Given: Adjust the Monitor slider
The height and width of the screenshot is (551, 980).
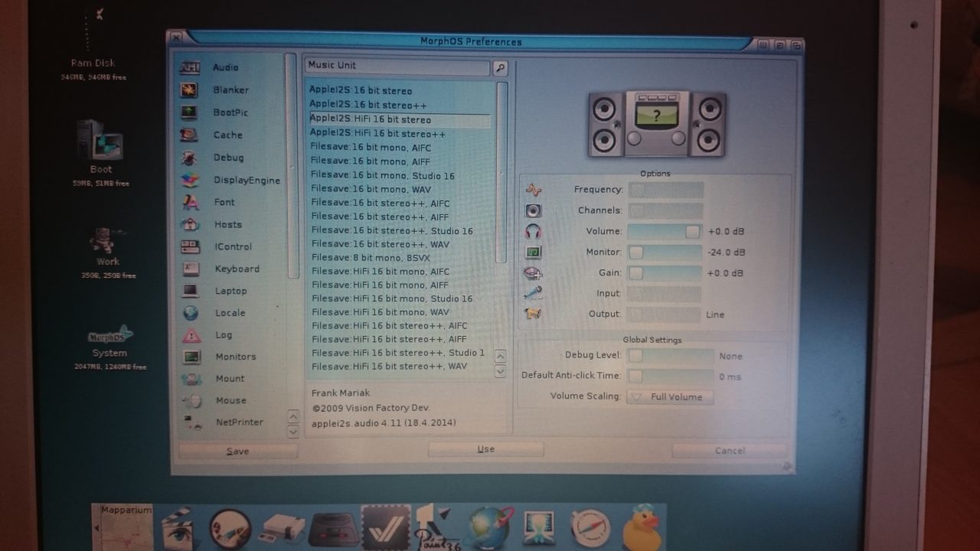Looking at the screenshot, I should [665, 252].
